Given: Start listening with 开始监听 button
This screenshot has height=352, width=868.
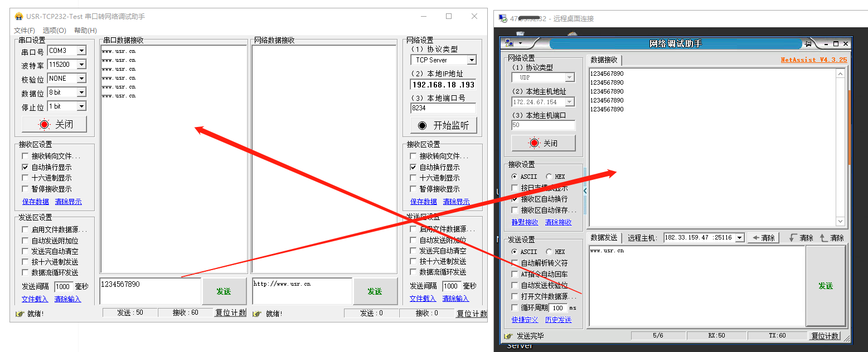Looking at the screenshot, I should [x=444, y=125].
